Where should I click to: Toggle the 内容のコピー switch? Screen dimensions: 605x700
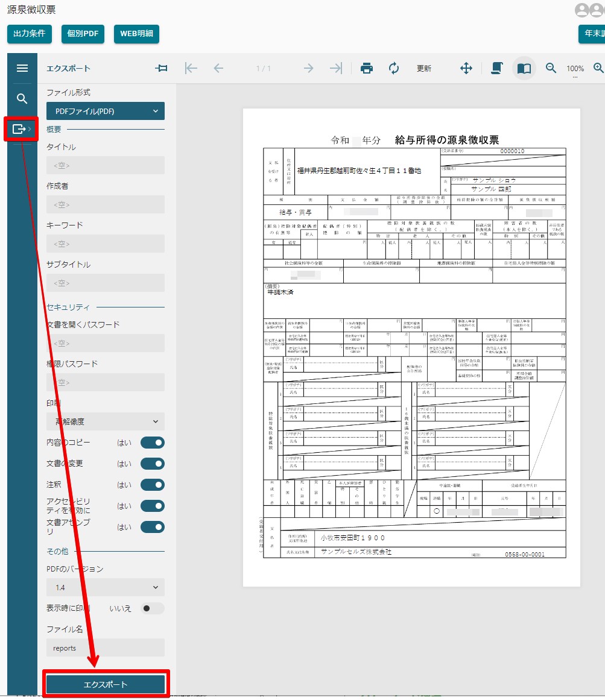click(152, 443)
